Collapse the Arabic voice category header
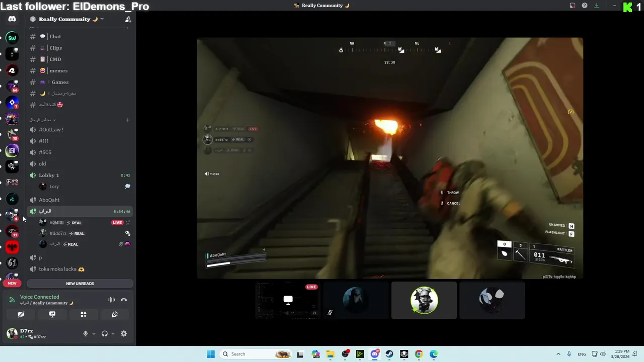644x362 pixels. 42,120
